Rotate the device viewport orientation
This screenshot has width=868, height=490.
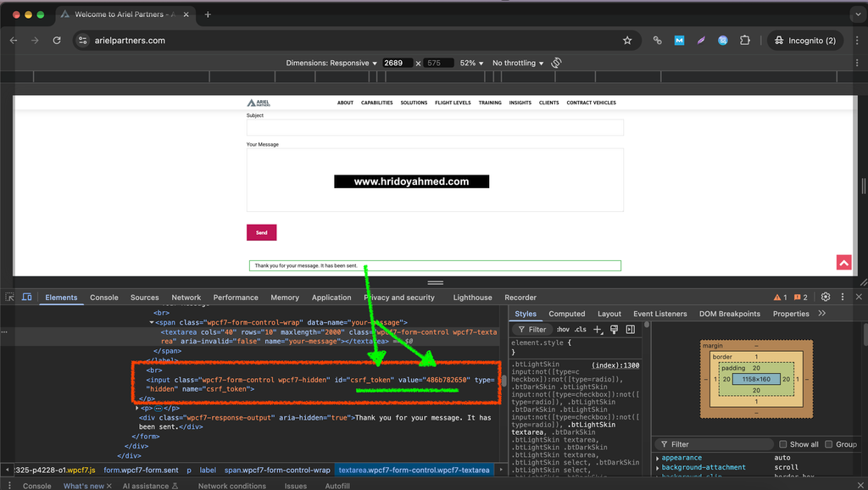tap(556, 63)
